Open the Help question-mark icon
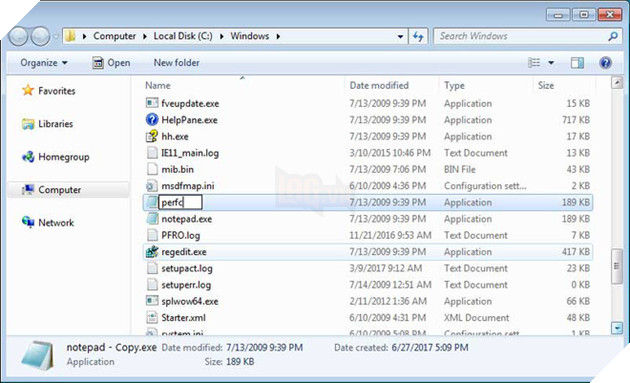 click(605, 63)
